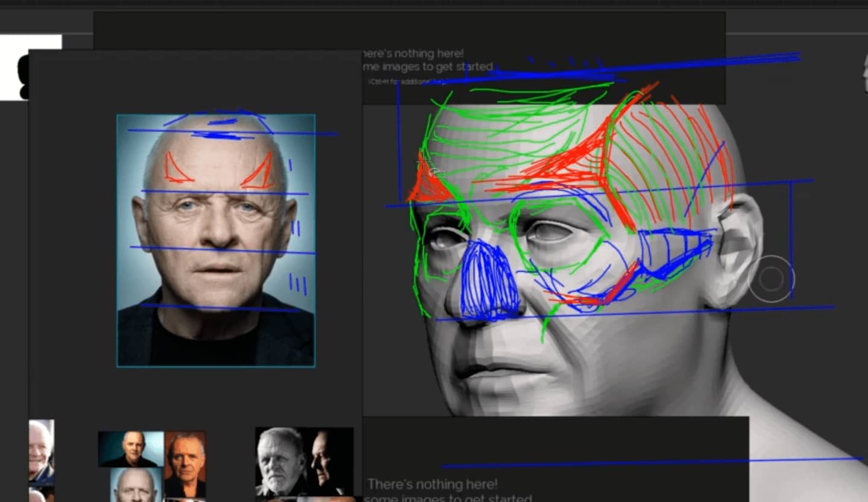This screenshot has width=868, height=502.
Task: Open the black-and-white double portrait thumbnail
Action: tap(304, 461)
